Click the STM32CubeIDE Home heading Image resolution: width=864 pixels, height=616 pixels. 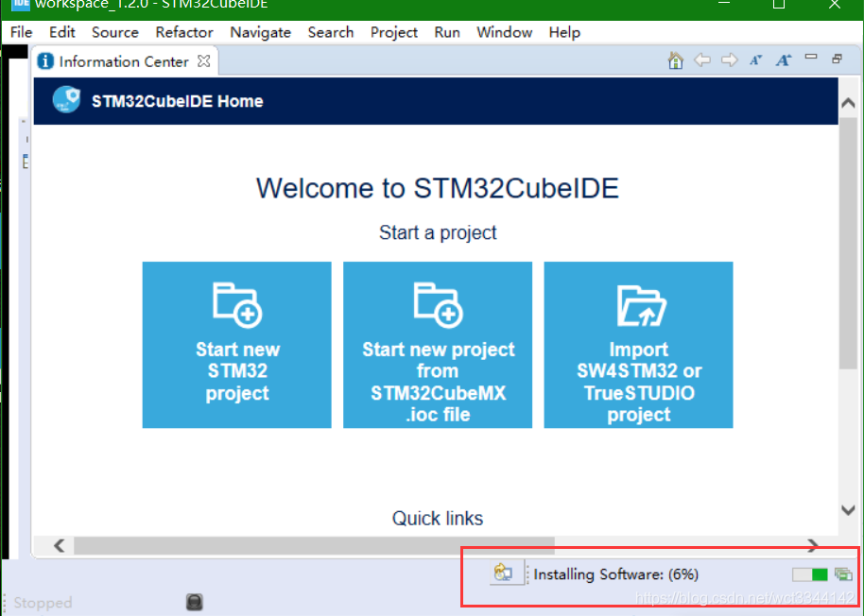178,101
